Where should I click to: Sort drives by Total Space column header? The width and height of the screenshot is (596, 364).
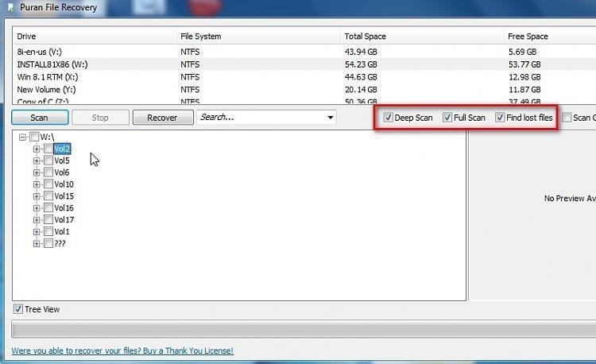(365, 37)
